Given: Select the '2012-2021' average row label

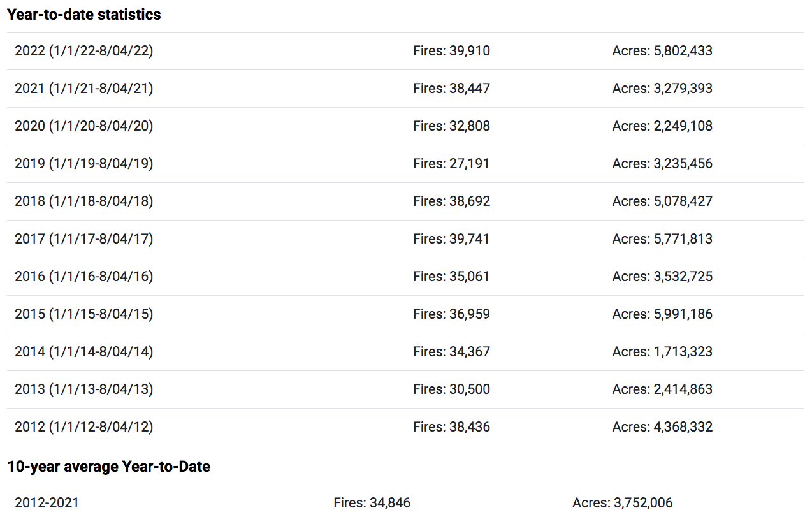Looking at the screenshot, I should [47, 503].
